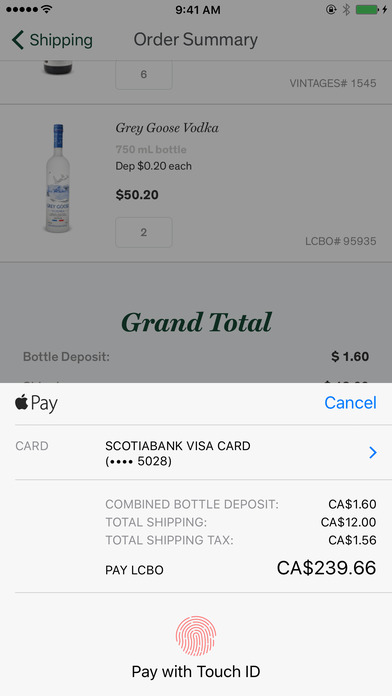Screen dimensions: 392x696
Task: Click the Wi-Fi status icon
Action: (46, 9)
